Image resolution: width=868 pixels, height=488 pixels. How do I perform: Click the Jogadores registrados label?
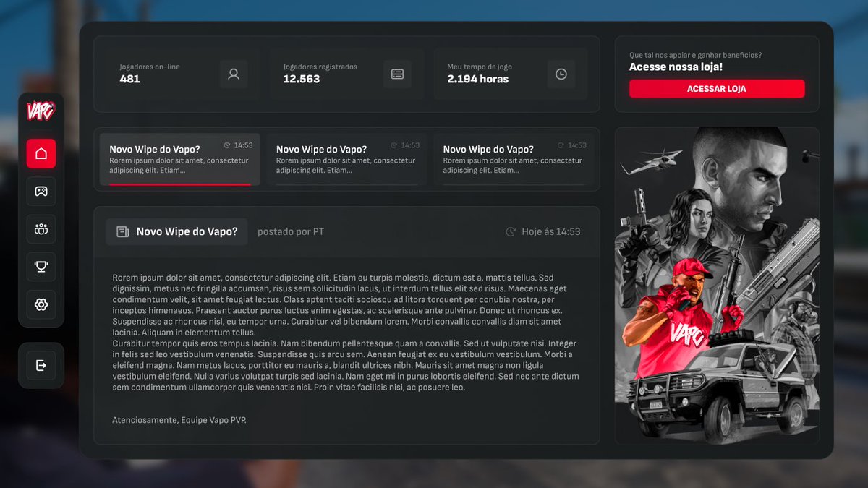pos(320,67)
